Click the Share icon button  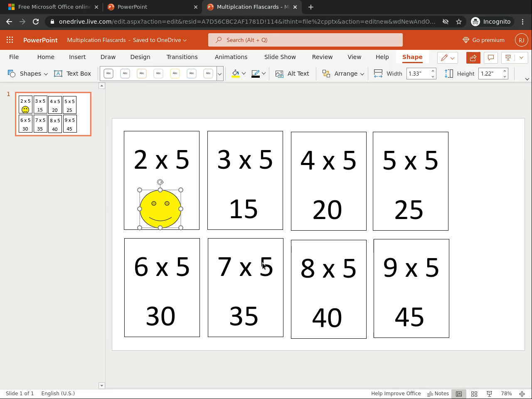click(473, 58)
